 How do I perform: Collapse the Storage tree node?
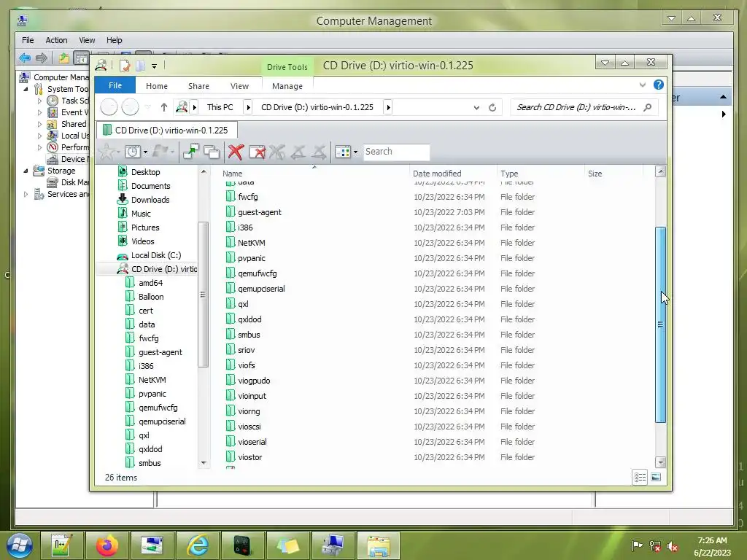(x=26, y=171)
